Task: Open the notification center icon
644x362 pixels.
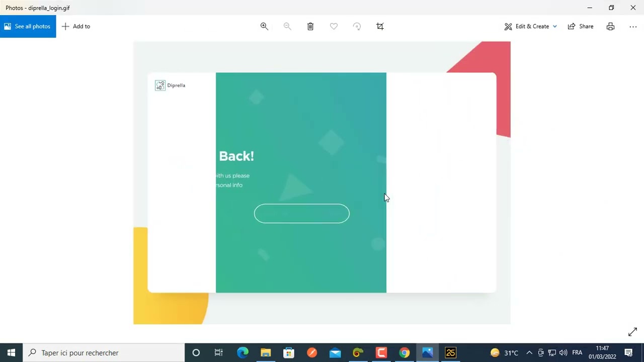Action: coord(628,352)
